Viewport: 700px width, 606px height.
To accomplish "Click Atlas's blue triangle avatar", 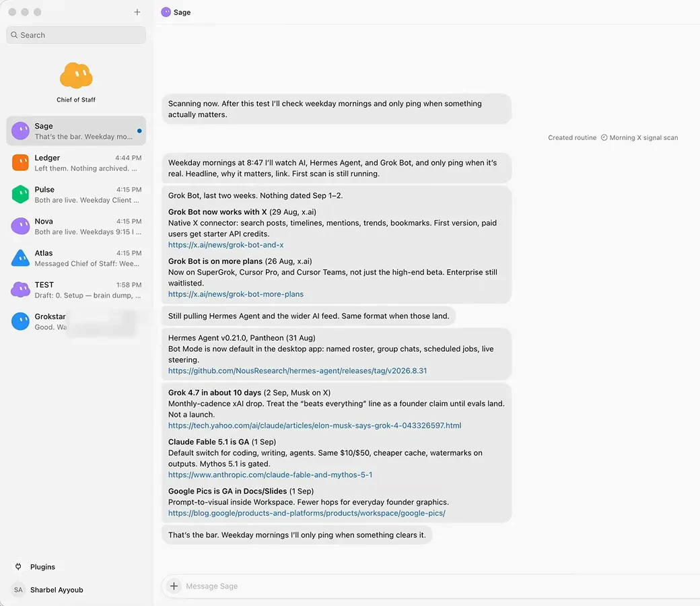I will (x=21, y=258).
